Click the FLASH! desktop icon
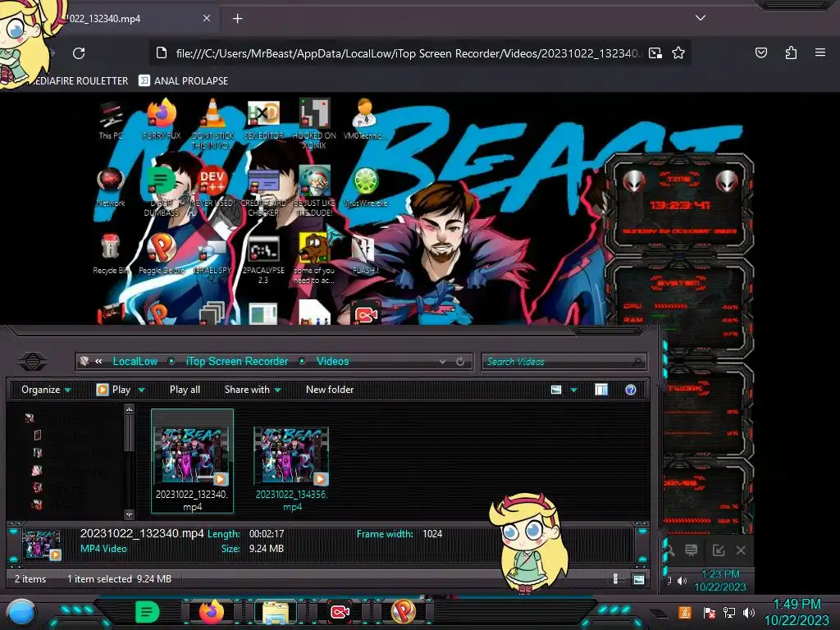This screenshot has height=630, width=840. pyautogui.click(x=365, y=254)
